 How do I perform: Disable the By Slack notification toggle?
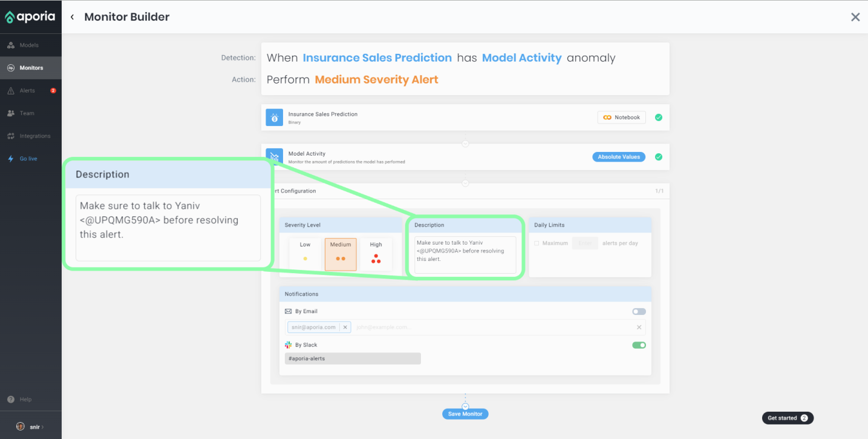pos(639,345)
